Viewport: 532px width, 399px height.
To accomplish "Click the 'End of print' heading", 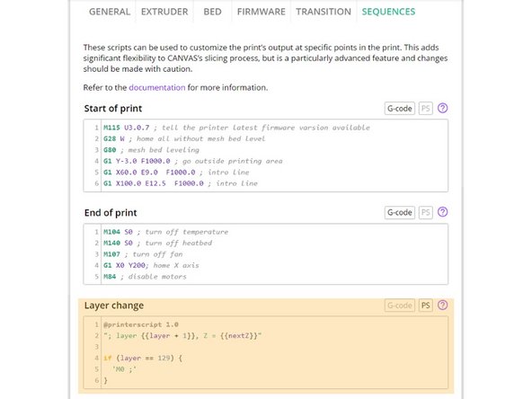I will (x=111, y=213).
